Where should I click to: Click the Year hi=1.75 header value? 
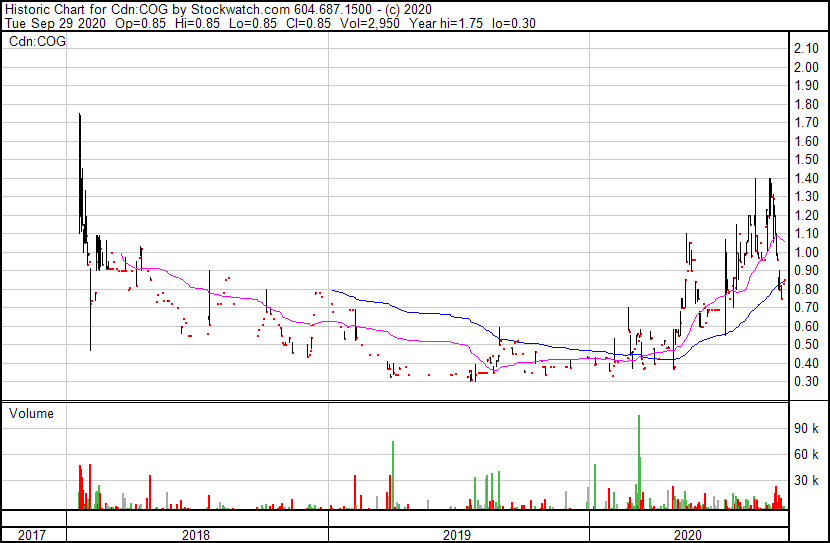(446, 23)
